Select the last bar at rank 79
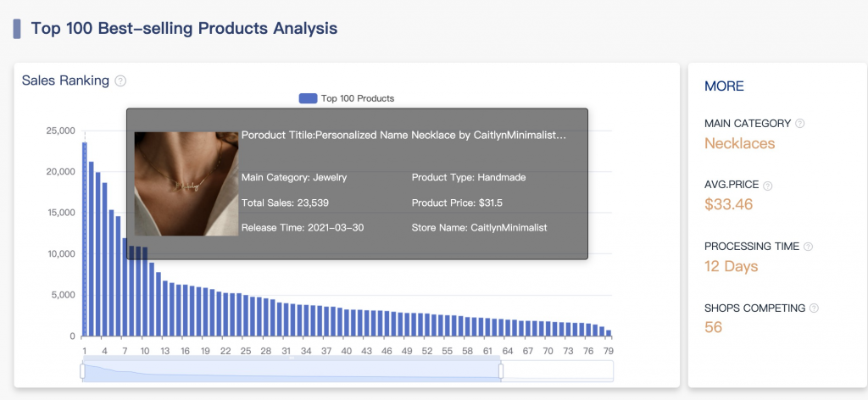The width and height of the screenshot is (868, 400). click(608, 333)
